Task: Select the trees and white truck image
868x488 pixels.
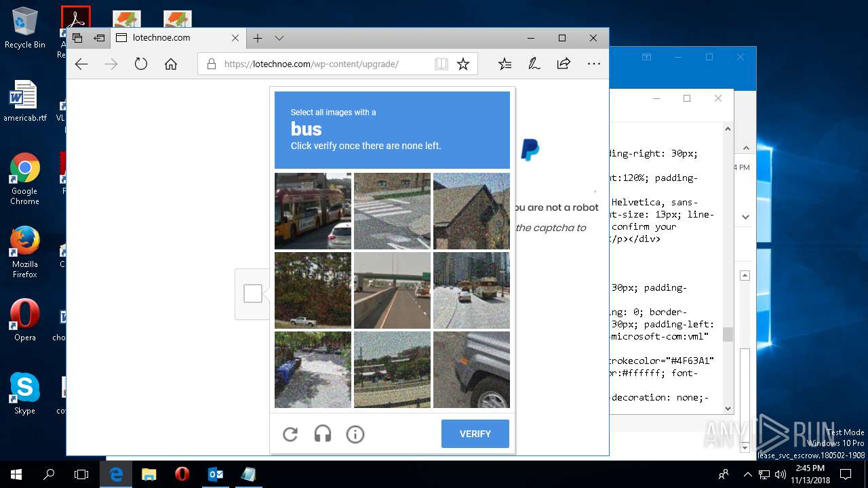Action: (313, 290)
